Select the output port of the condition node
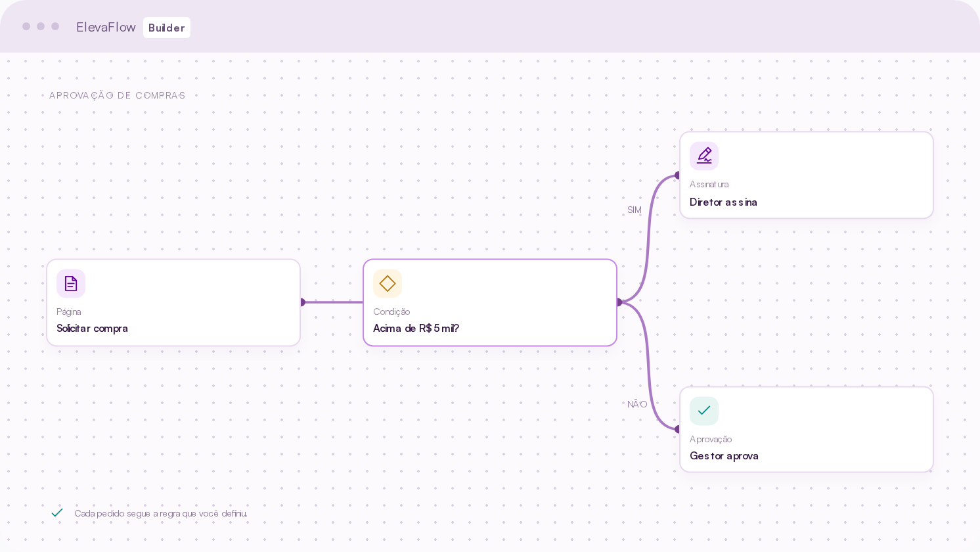The width and height of the screenshot is (980, 552). pyautogui.click(x=619, y=302)
